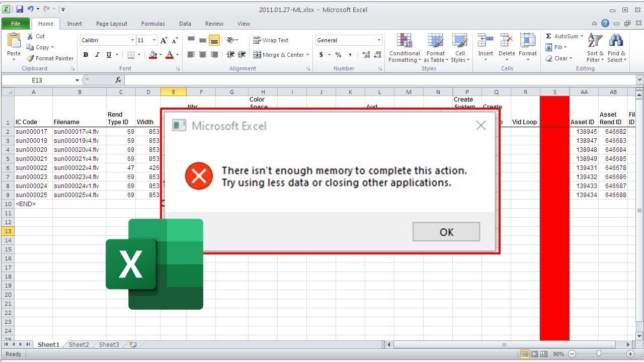
Task: Activate the Format Painter brush
Action: 30,58
